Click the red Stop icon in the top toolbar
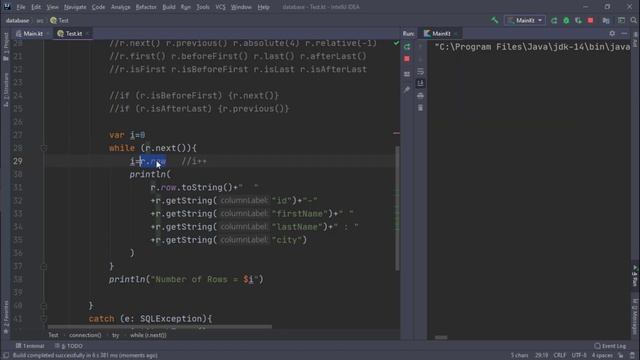640x360 pixels. click(591, 20)
